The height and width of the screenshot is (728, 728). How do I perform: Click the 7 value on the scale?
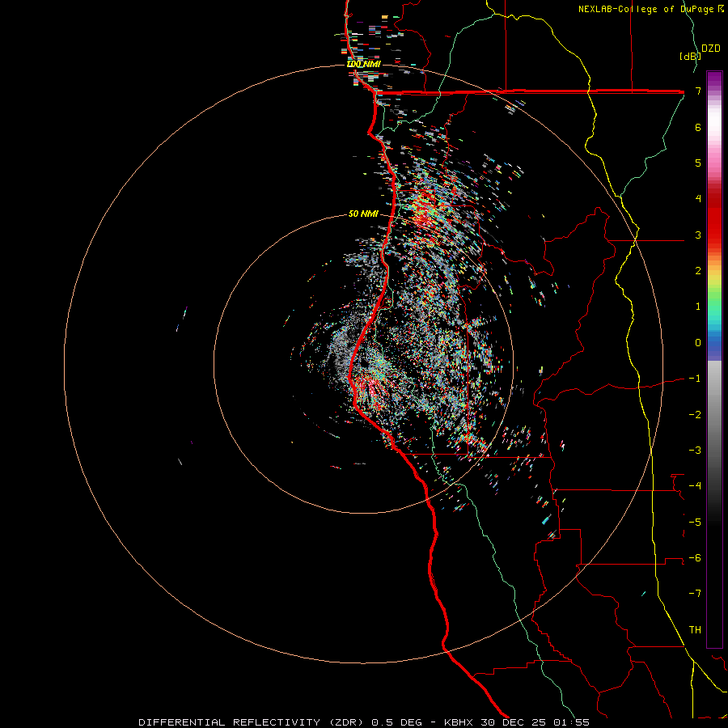point(698,91)
